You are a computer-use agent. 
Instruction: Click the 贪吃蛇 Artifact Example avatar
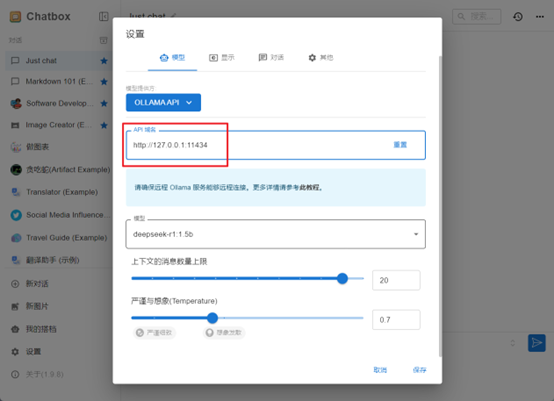(x=16, y=170)
